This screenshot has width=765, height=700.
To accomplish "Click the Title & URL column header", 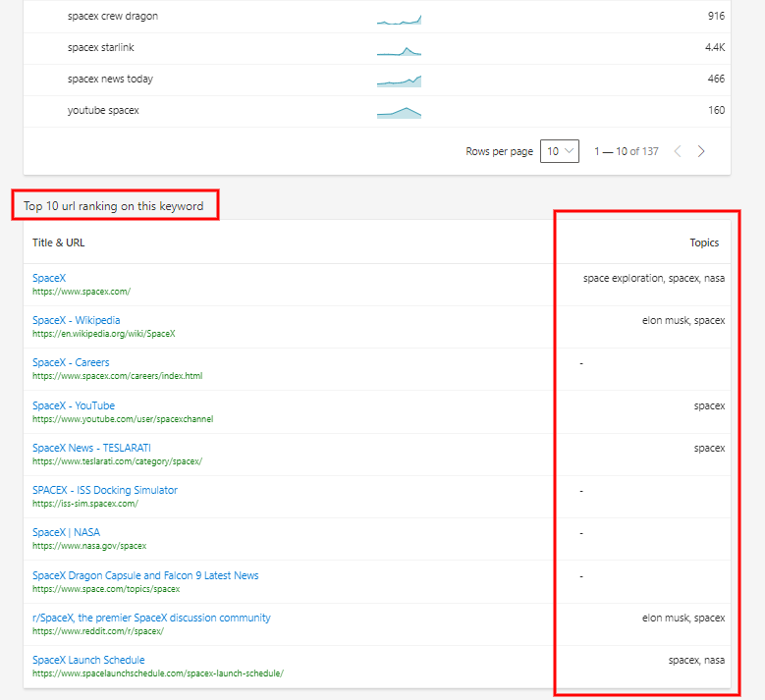I will pyautogui.click(x=59, y=242).
